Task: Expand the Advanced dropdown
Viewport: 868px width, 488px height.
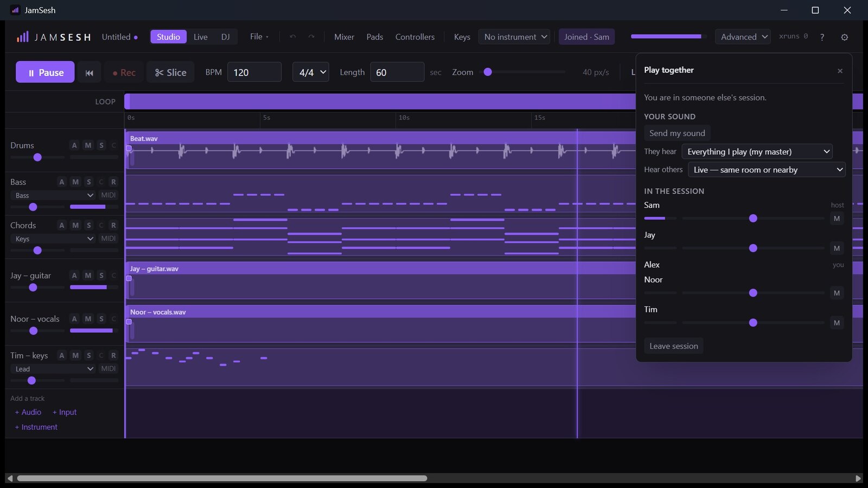Action: coord(743,37)
